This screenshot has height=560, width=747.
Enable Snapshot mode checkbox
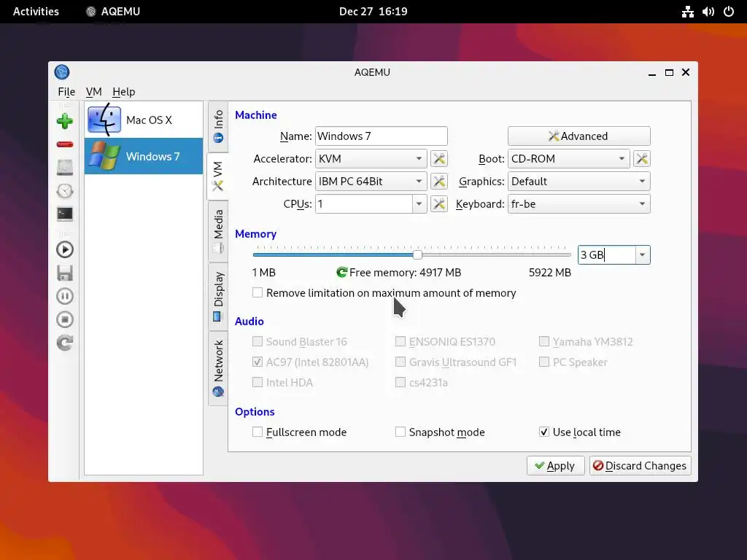(x=400, y=432)
